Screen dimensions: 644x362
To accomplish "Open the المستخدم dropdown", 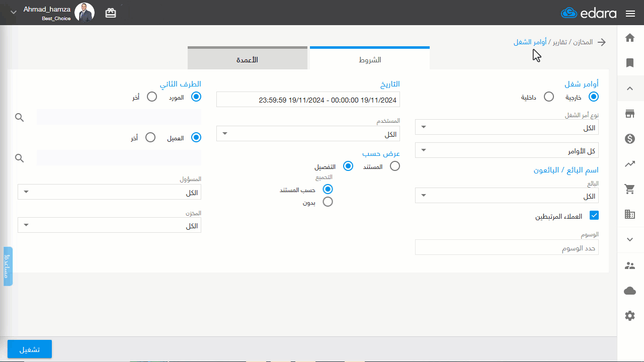I will (x=308, y=134).
